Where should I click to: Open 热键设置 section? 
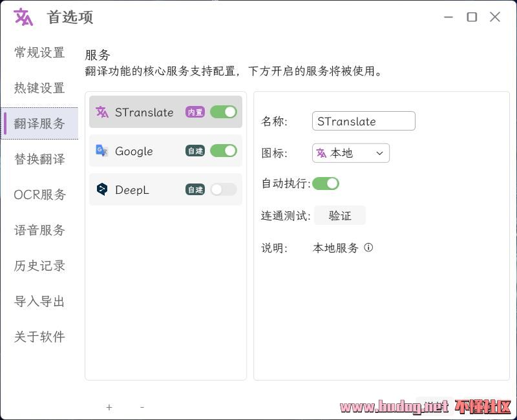(x=39, y=88)
